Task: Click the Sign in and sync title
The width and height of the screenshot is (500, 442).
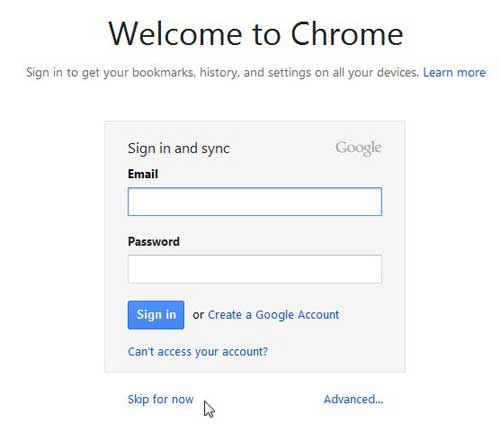Action: (x=179, y=149)
